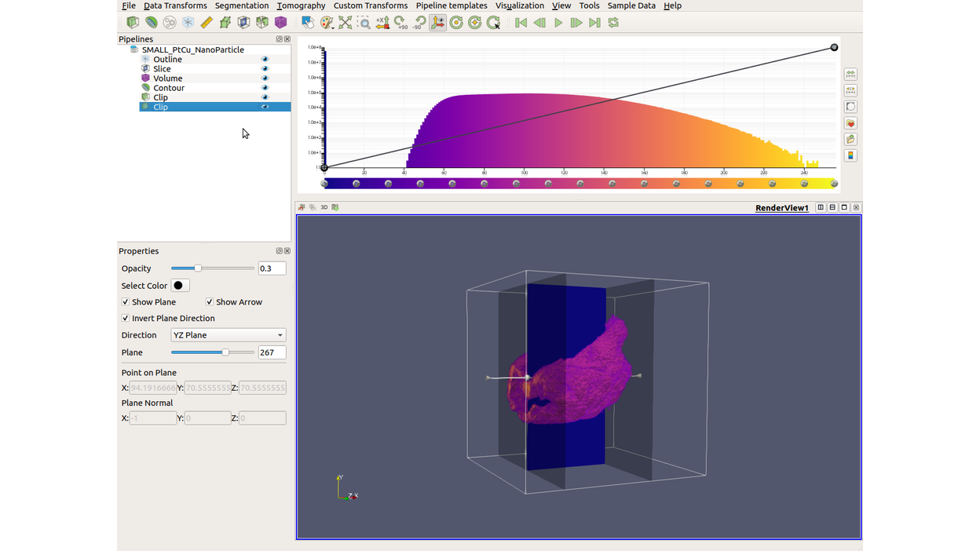Open the colormap presets folder icon
Image resolution: width=980 pixels, height=551 pixels.
pos(850,139)
